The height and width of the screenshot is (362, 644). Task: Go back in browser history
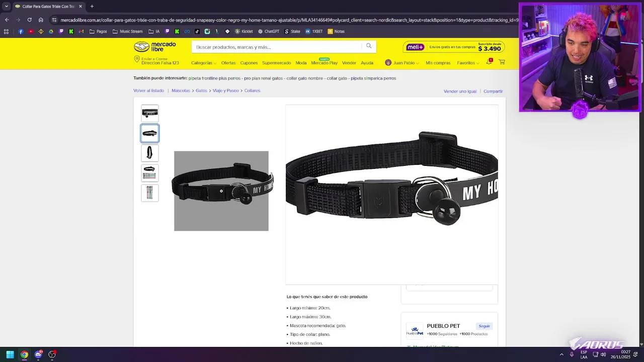(x=7, y=20)
